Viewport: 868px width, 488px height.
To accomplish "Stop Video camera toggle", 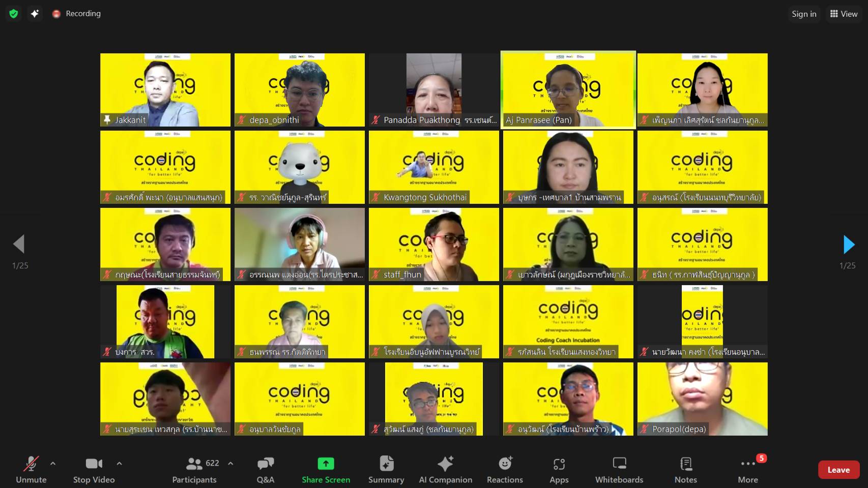I will pyautogui.click(x=94, y=469).
